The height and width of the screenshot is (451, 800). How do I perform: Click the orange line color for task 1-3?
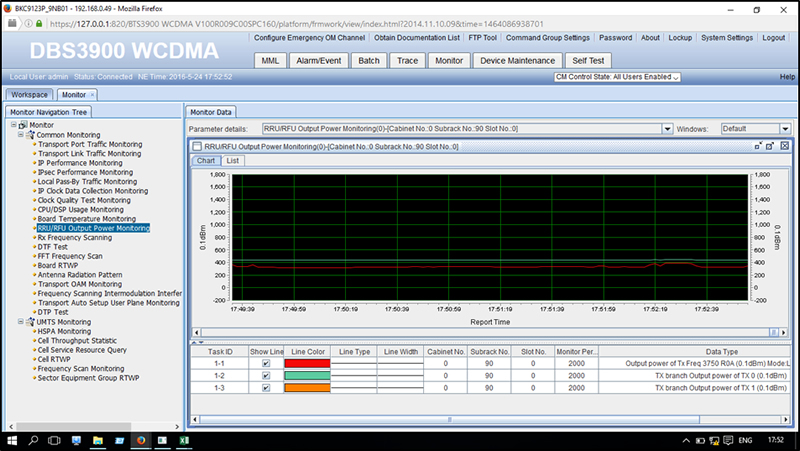(x=307, y=388)
